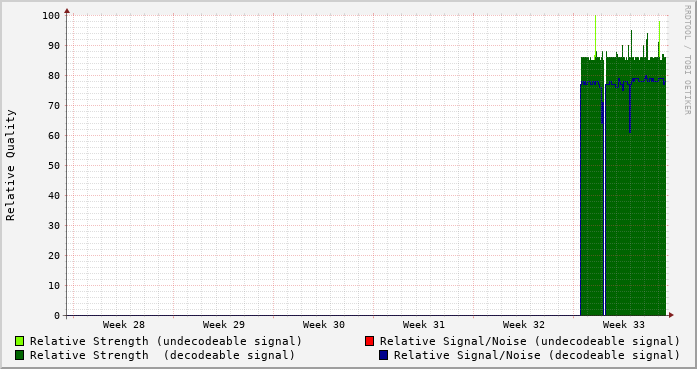Click the Week 28 axis label

point(124,325)
